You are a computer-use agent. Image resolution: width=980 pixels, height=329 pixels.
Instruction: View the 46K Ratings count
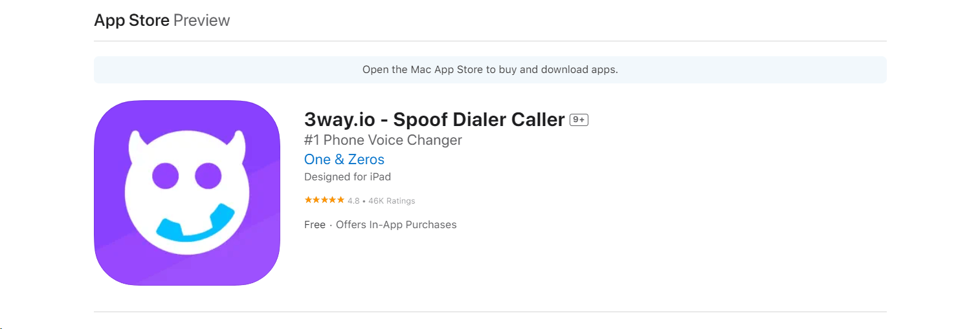click(x=392, y=201)
